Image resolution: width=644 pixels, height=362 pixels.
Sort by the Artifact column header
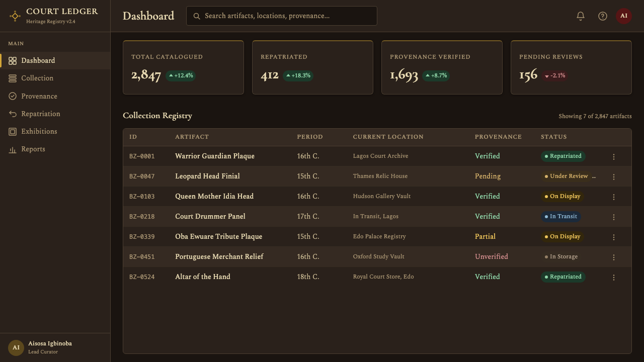192,137
